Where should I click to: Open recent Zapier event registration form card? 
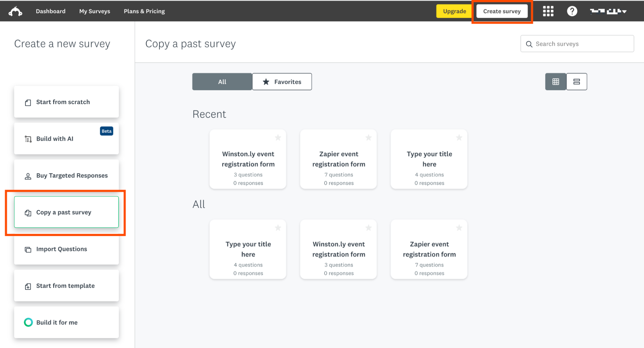338,159
